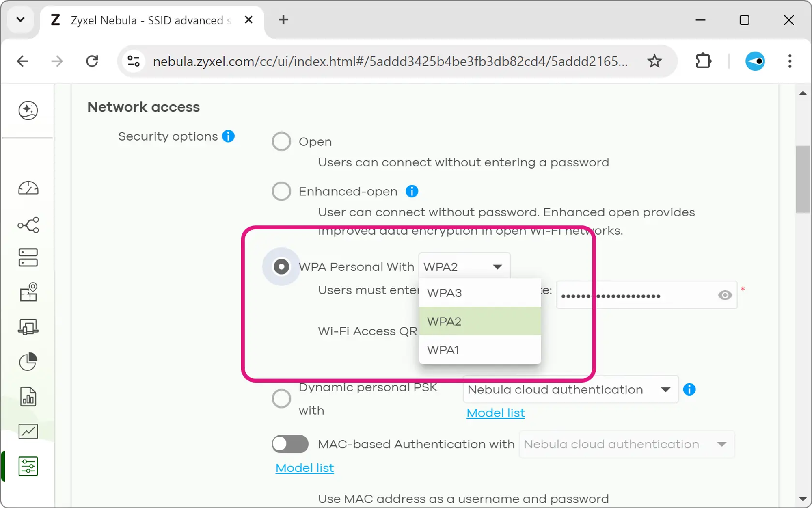The height and width of the screenshot is (508, 812).
Task: Select the Enhanced-open radio button
Action: [x=281, y=191]
